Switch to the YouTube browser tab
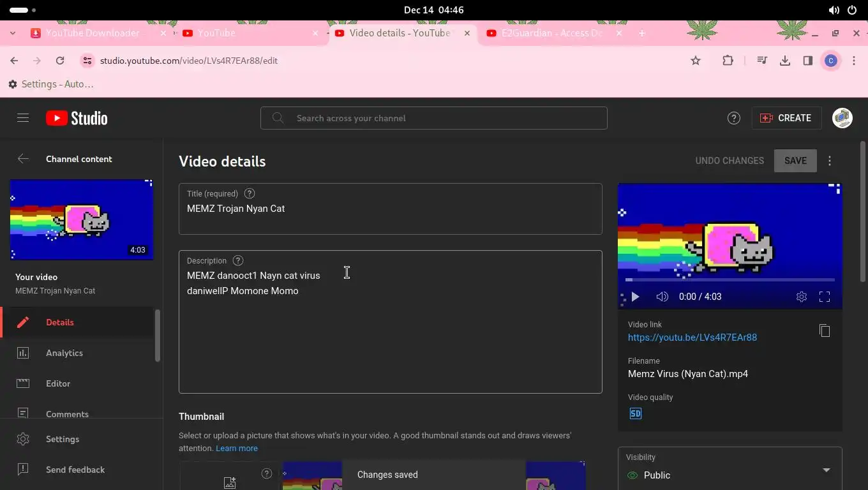 (249, 33)
